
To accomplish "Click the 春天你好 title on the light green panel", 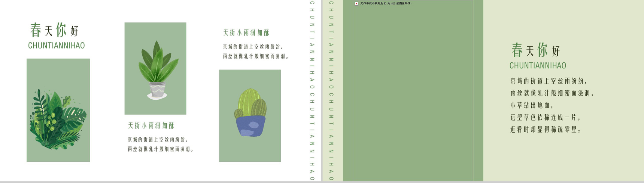I will [536, 50].
